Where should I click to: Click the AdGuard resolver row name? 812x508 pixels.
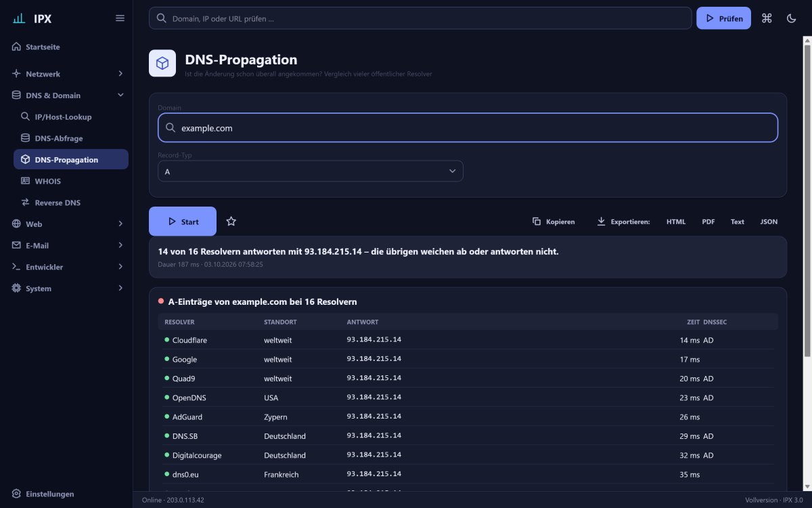(187, 417)
